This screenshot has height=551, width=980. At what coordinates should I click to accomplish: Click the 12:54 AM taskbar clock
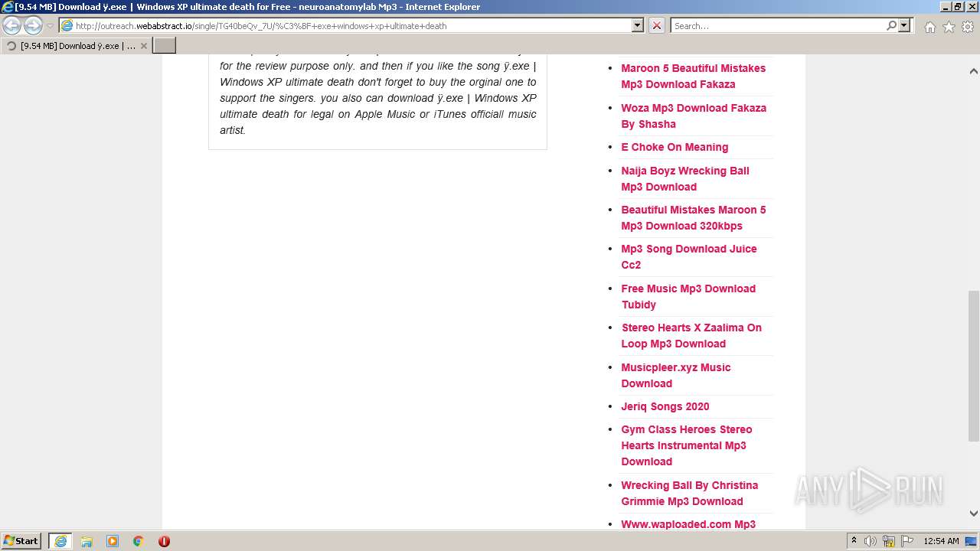pos(941,541)
